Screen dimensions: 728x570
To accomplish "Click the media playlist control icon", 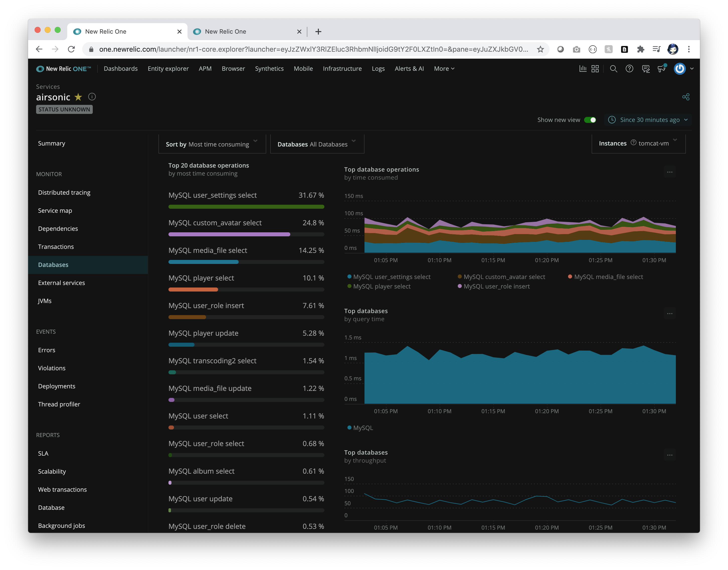I will pos(656,49).
